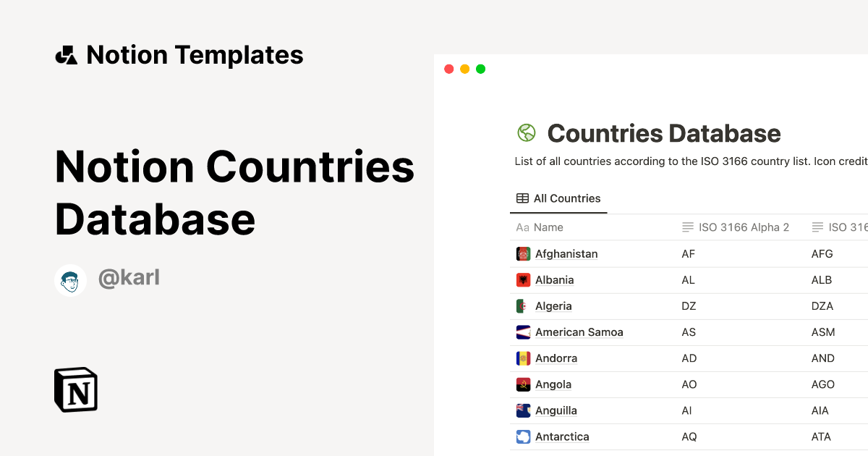The image size is (868, 456).
Task: Click the Afghanistan flag icon
Action: (x=523, y=253)
